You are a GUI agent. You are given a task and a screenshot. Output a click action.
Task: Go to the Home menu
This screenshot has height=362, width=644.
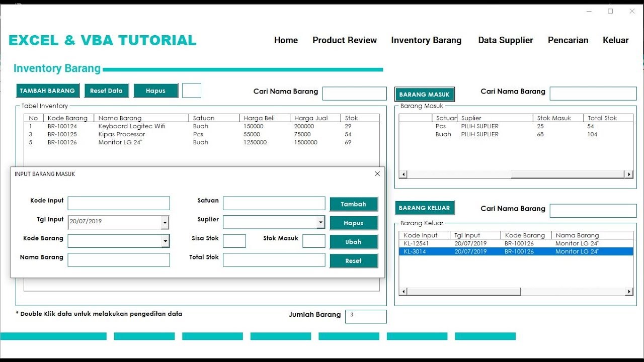[286, 40]
